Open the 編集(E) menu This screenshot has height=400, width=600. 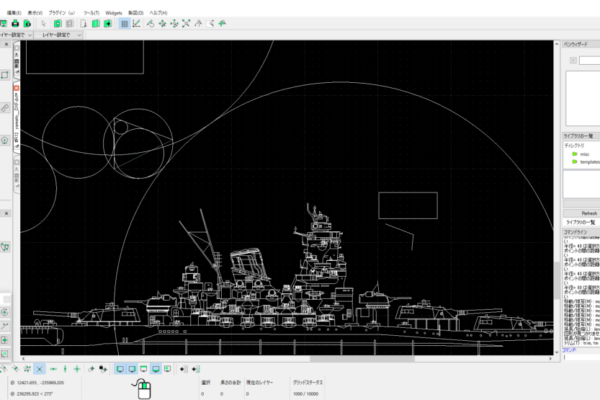[x=14, y=13]
